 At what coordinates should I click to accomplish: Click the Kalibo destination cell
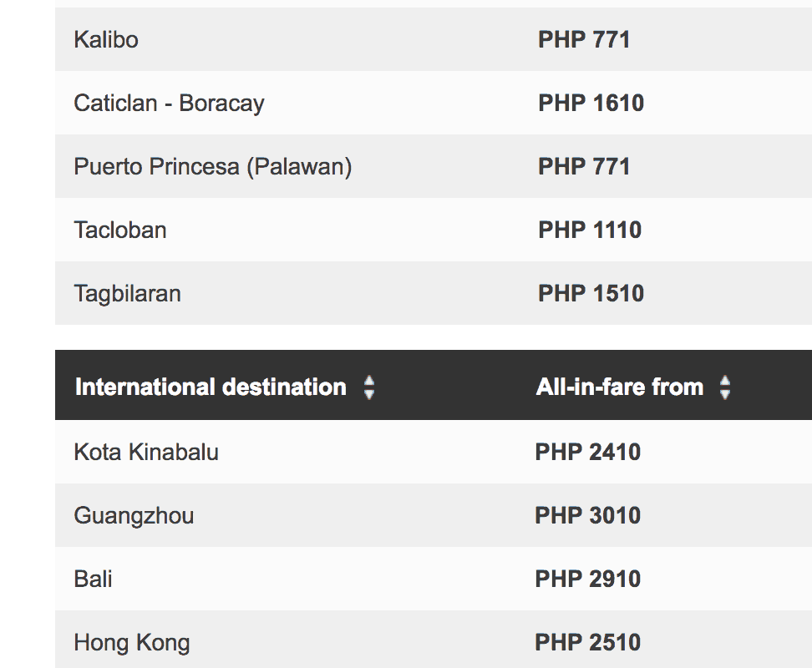point(106,39)
